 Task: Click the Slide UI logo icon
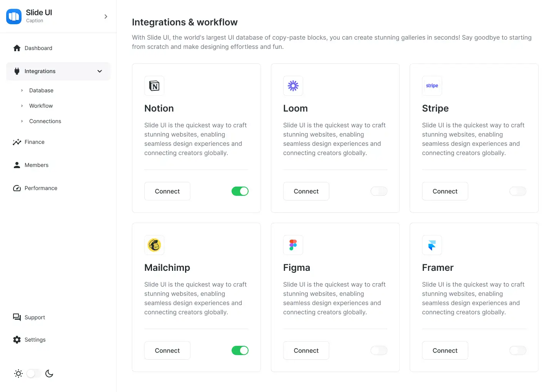(14, 17)
